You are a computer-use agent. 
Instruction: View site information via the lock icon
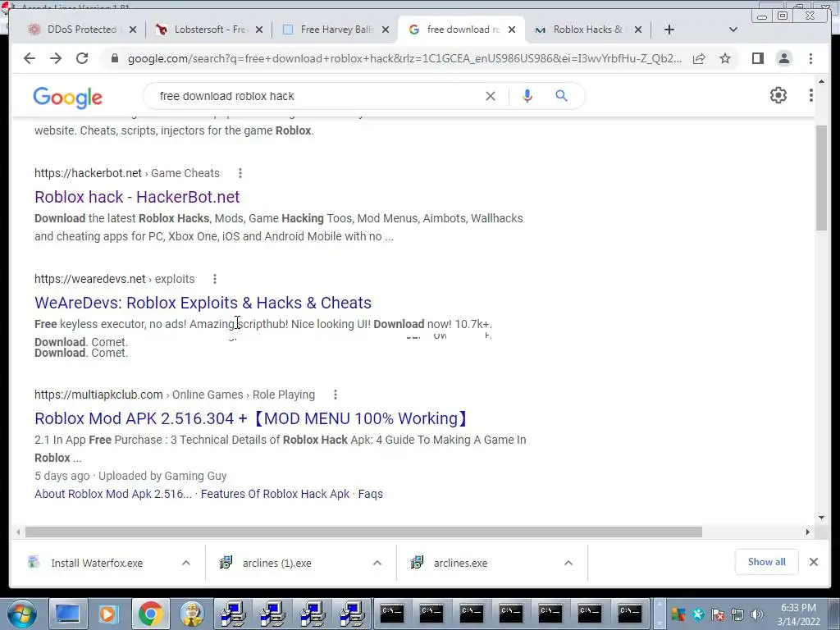114,58
